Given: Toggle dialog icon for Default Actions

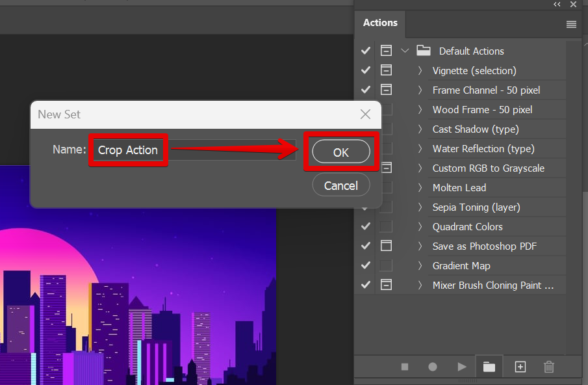Looking at the screenshot, I should click(386, 51).
